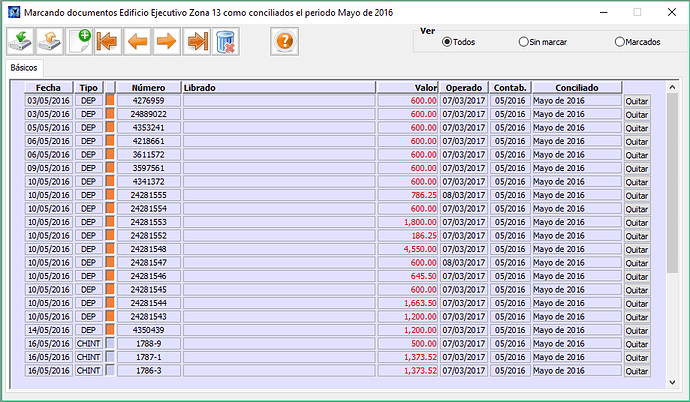This screenshot has width=690, height=402.
Task: Switch to the Básicos tab
Action: coord(25,67)
